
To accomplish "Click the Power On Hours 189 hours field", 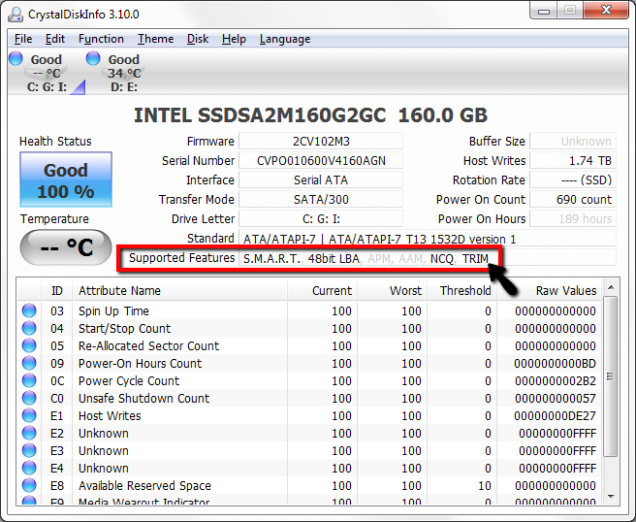I will click(x=573, y=219).
